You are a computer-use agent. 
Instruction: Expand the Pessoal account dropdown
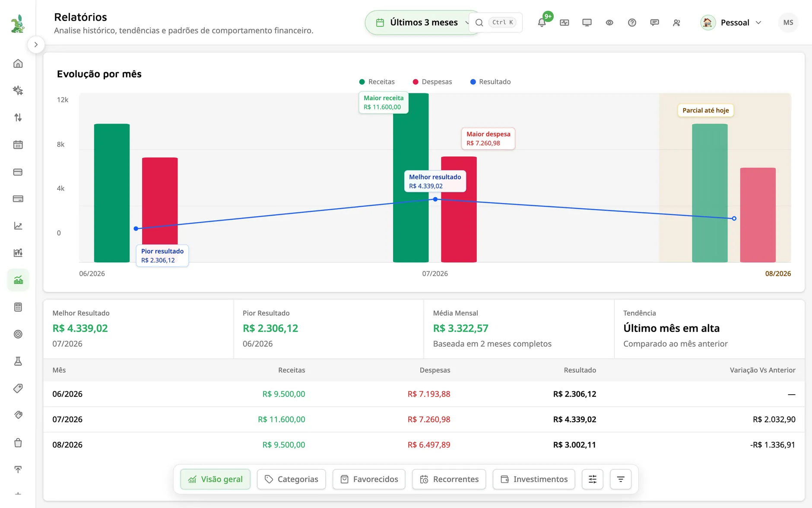click(731, 22)
